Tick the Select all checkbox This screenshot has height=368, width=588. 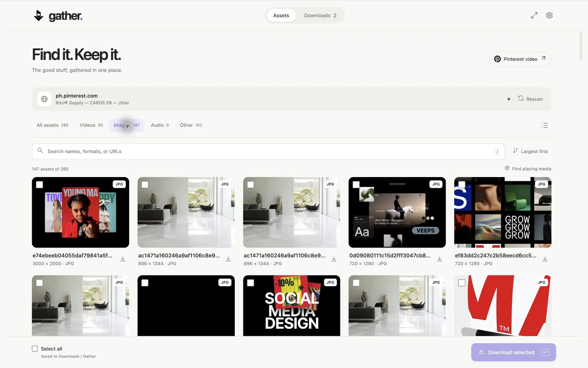click(35, 349)
